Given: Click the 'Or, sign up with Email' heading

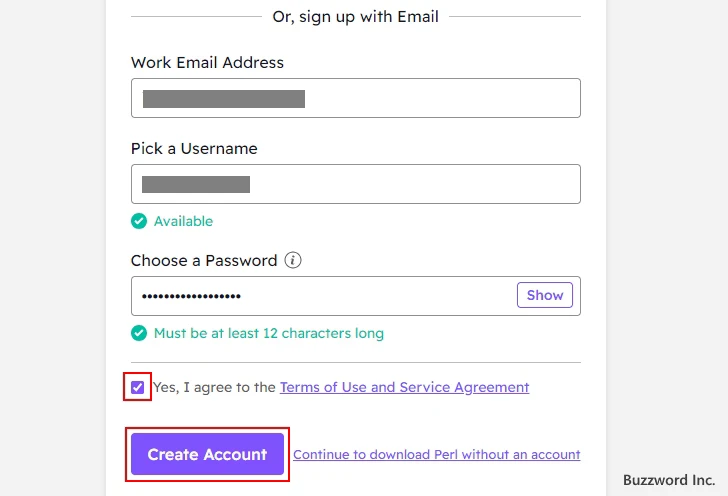Looking at the screenshot, I should (356, 17).
